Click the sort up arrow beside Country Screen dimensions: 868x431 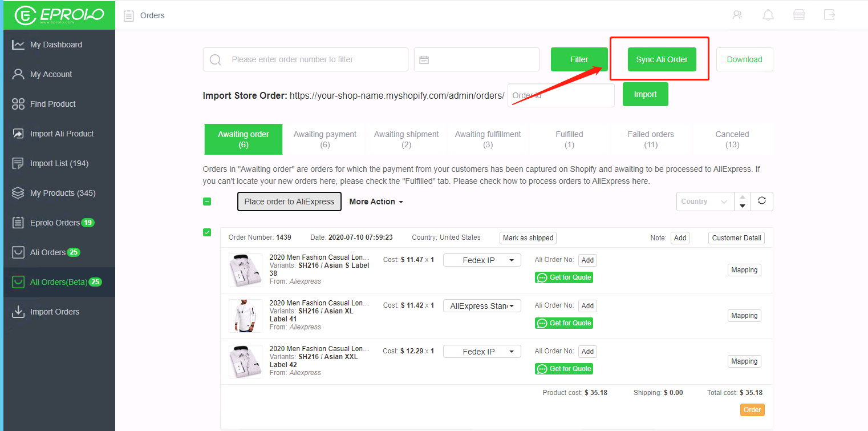click(743, 197)
